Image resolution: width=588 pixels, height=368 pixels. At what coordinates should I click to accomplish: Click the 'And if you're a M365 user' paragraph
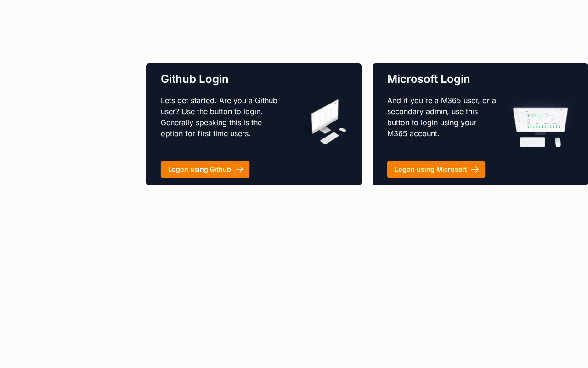pos(441,117)
